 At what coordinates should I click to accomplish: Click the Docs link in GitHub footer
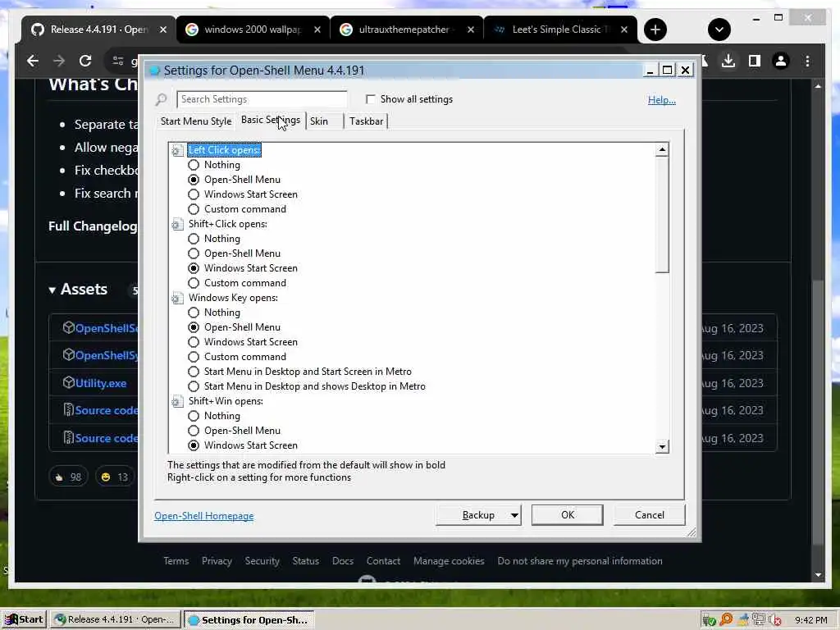(x=343, y=561)
